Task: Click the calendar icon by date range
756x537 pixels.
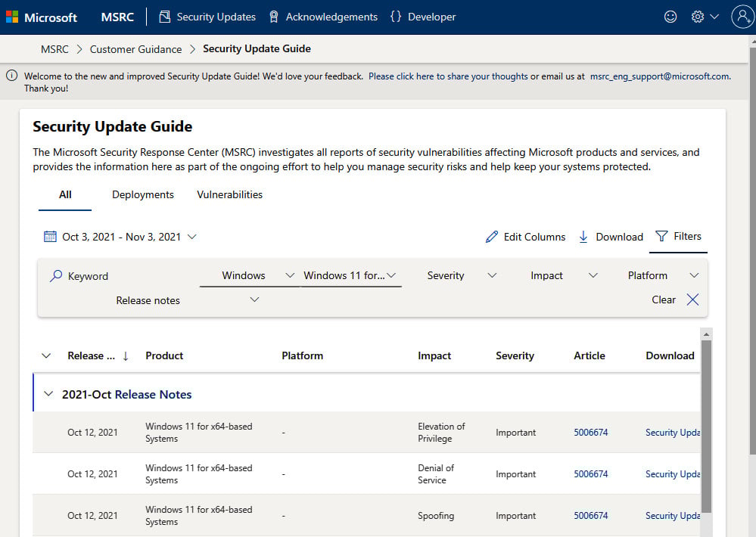Action: click(x=50, y=237)
